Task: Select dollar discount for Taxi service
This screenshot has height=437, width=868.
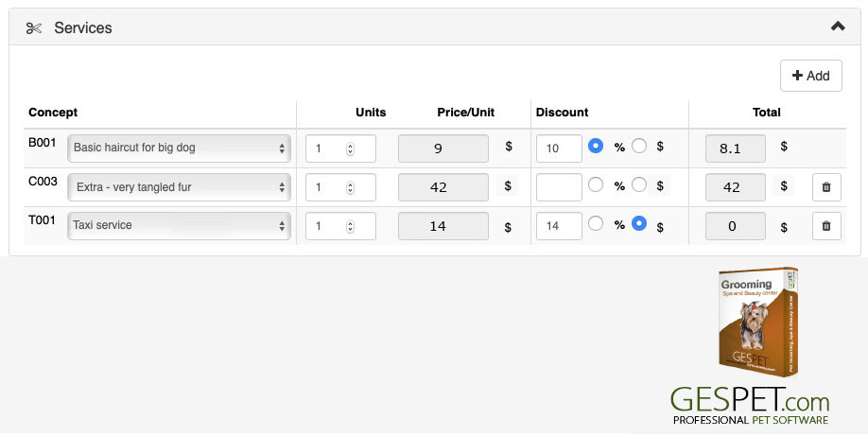Action: tap(639, 224)
